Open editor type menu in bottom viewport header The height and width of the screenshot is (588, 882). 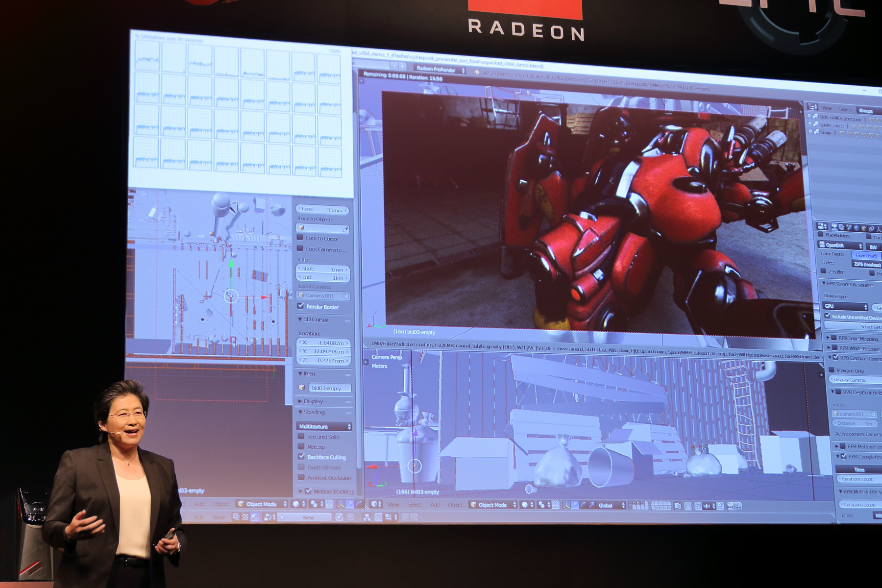376,504
